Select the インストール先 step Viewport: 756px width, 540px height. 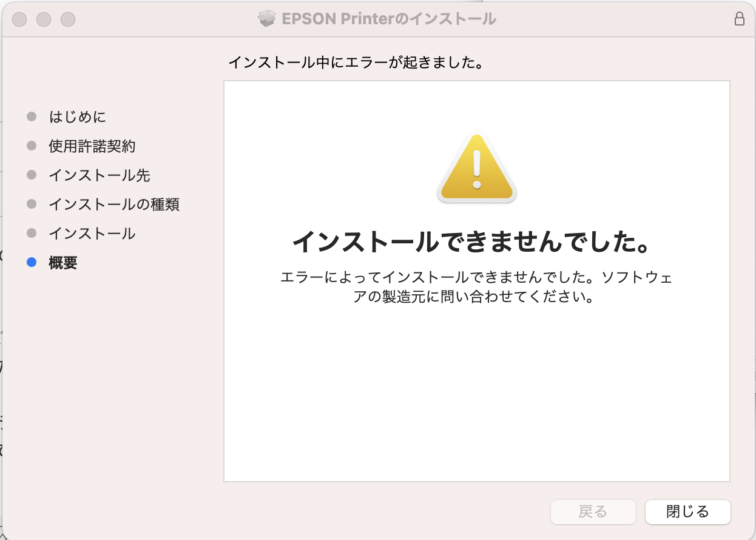(99, 175)
